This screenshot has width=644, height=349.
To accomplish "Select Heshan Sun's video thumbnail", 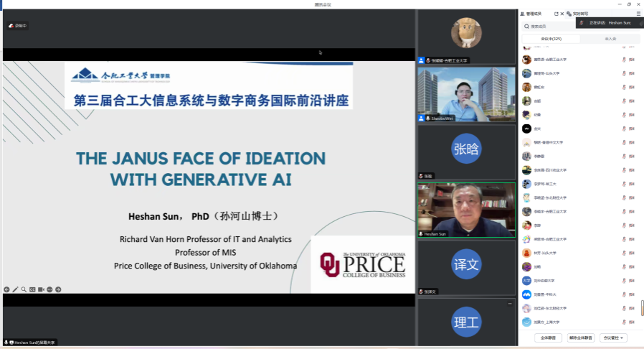I will 466,210.
